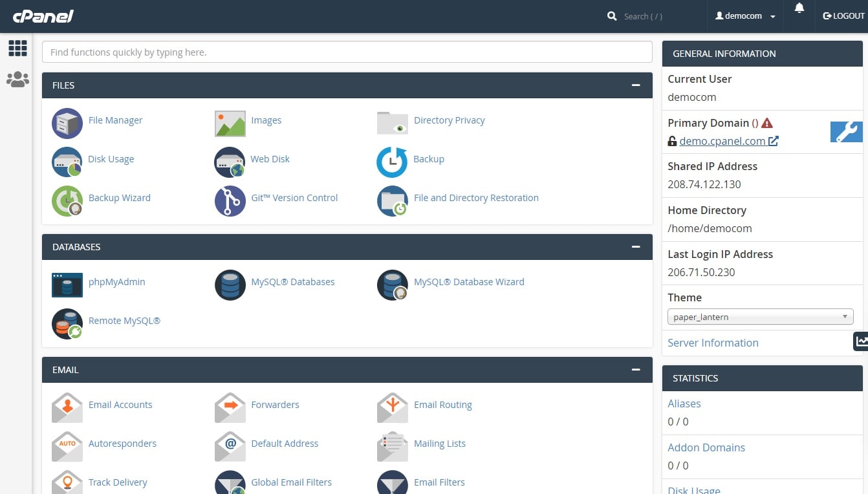This screenshot has width=868, height=494.
Task: Open the Email Filters funnel icon
Action: click(393, 484)
